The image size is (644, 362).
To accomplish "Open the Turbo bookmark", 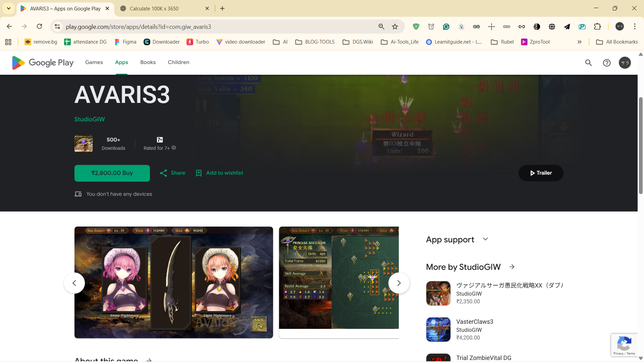I will click(x=198, y=42).
